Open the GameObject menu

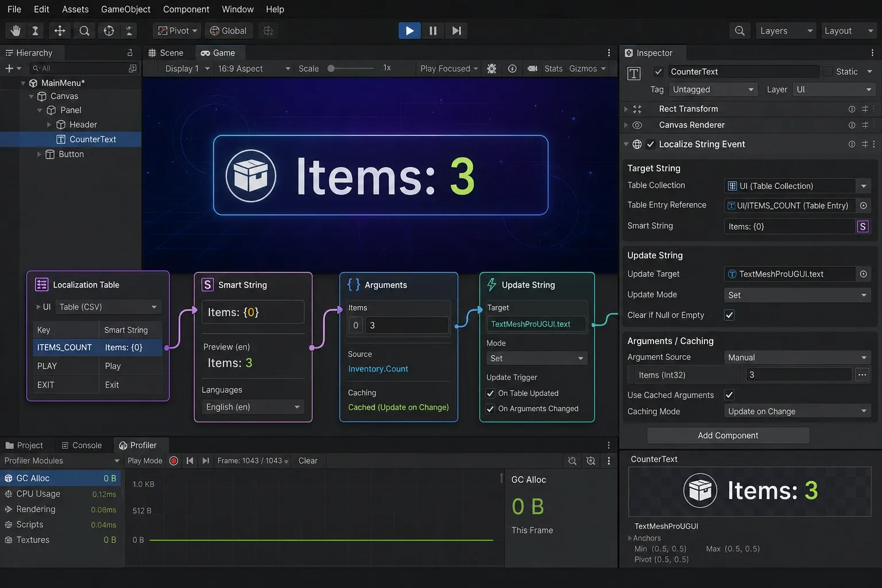coord(126,9)
